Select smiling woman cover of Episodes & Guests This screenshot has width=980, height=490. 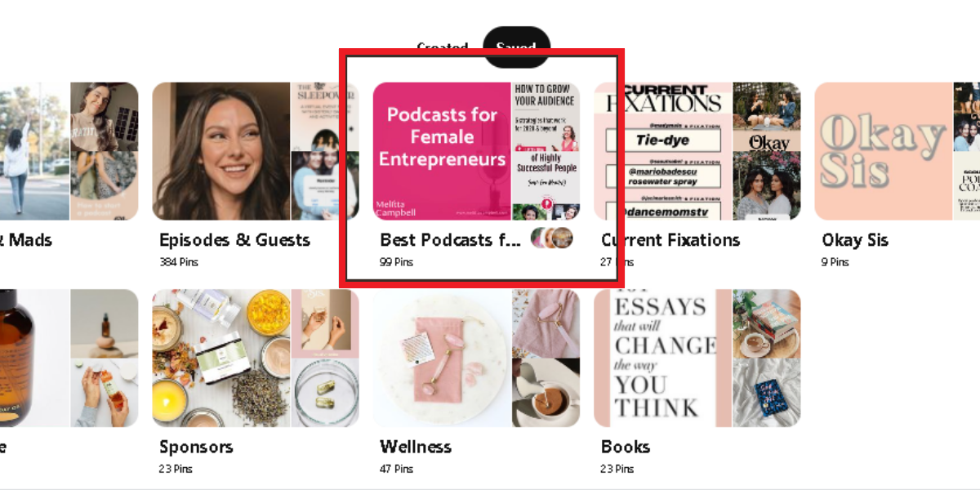221,151
